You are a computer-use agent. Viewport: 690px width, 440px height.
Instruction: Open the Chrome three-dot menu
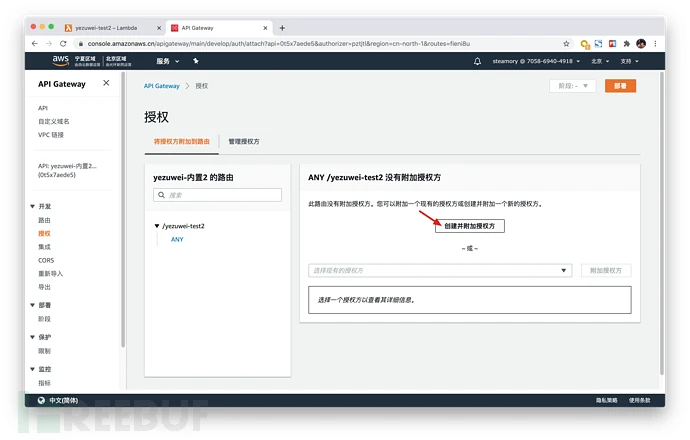[655, 44]
